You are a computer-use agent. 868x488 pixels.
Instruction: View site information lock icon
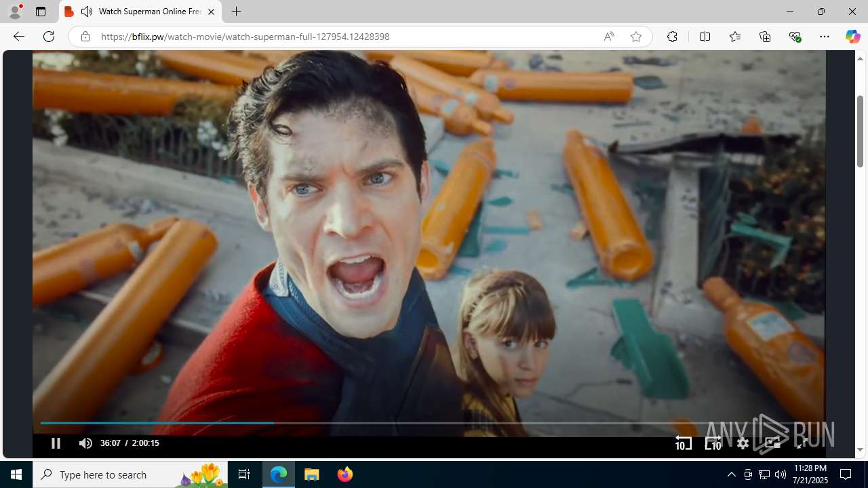coord(85,37)
